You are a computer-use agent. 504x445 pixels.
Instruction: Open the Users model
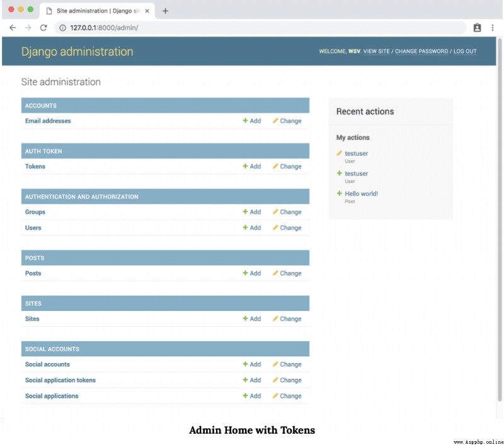click(33, 228)
